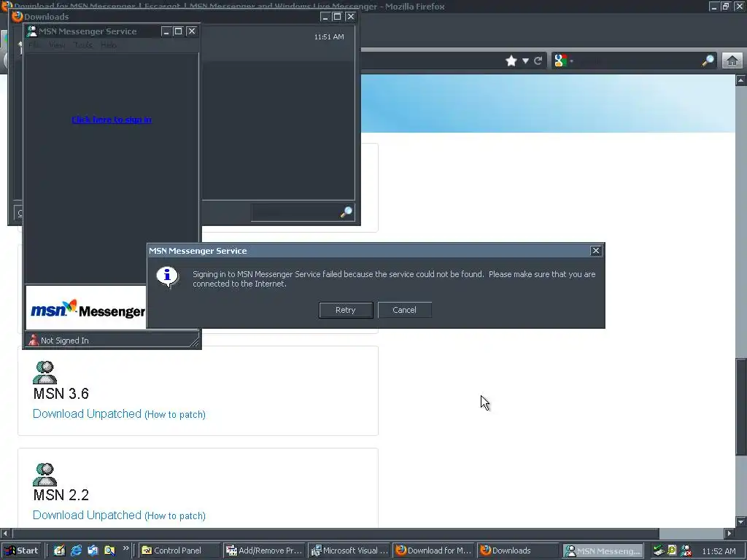The image size is (747, 560).
Task: Click the taskbar clock showing 11:52 AM
Action: (719, 551)
